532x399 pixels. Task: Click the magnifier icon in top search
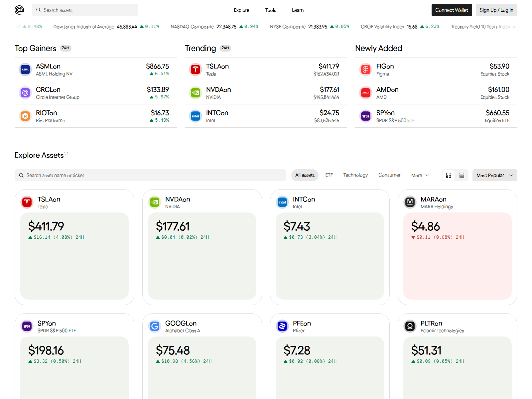39,10
